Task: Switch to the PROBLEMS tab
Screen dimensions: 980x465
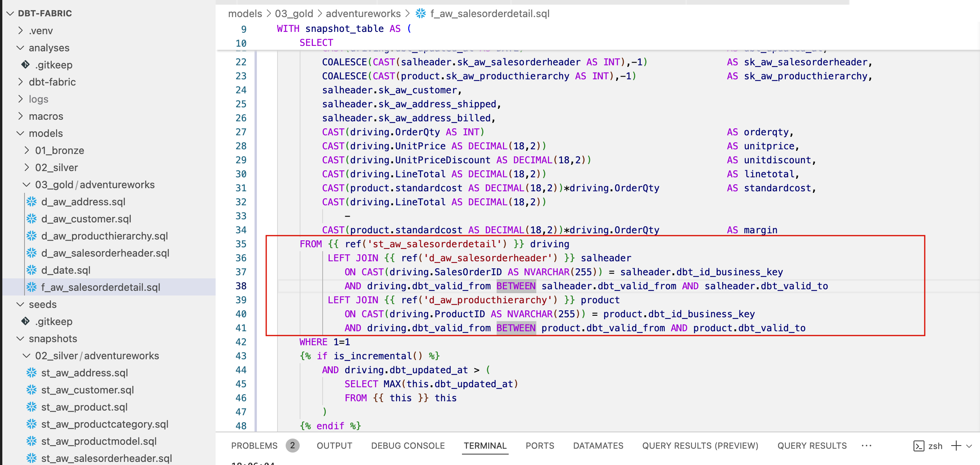Action: click(254, 446)
